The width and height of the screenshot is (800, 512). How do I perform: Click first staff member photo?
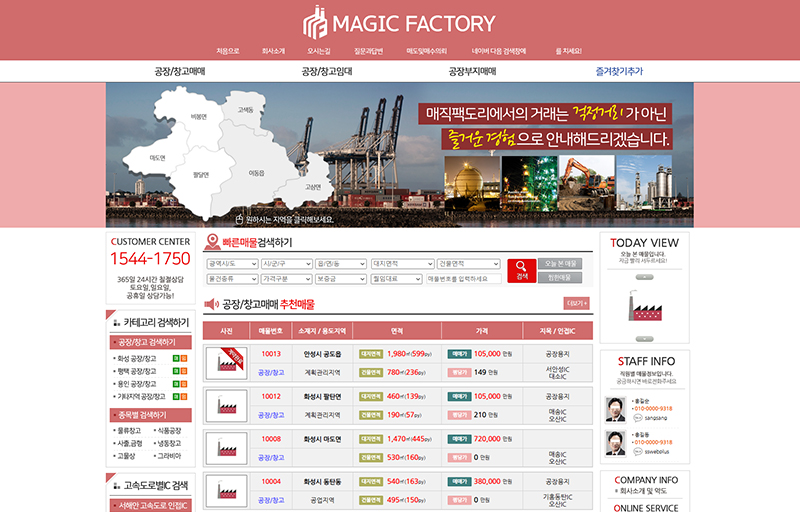[615, 409]
